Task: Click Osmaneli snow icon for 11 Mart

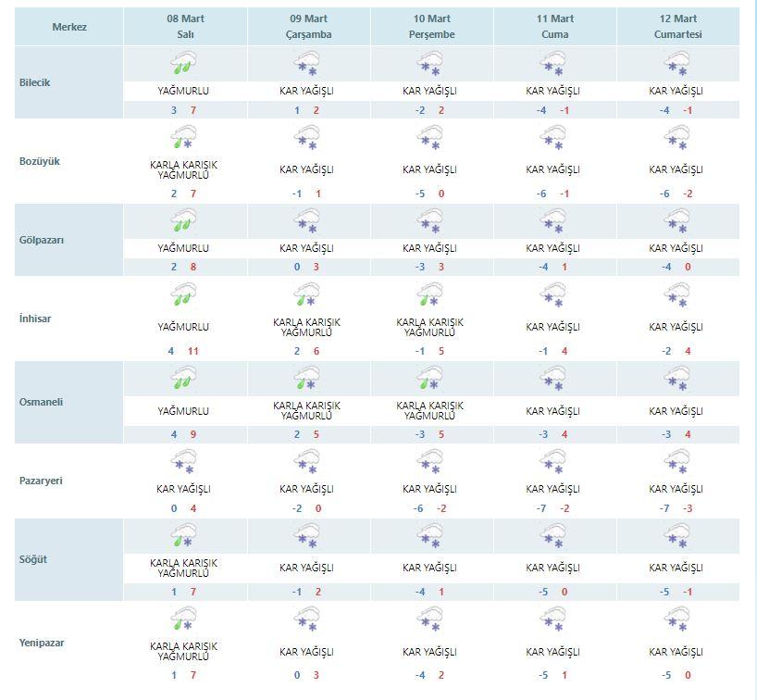Action: click(552, 378)
